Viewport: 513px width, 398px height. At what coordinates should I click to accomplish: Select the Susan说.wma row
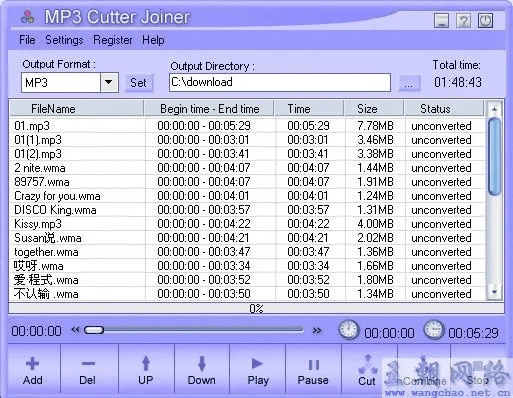coord(247,238)
